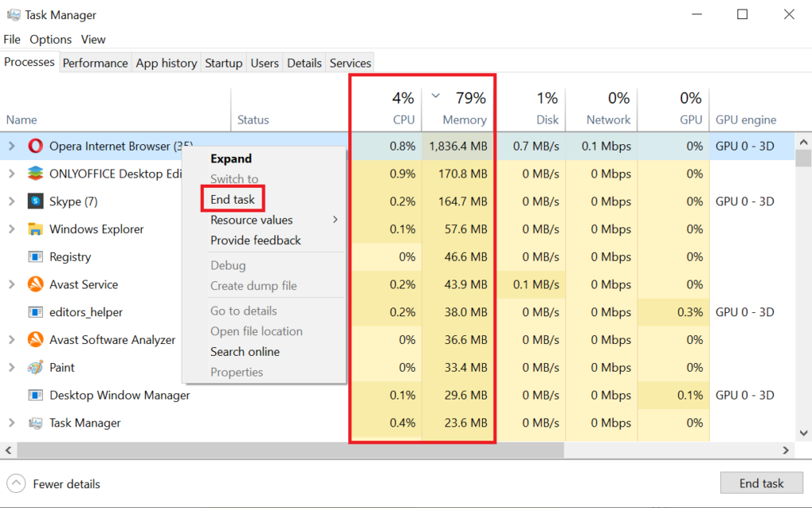Click the Avast Software Analyzer icon
Screen dimensions: 812x508
pos(34,340)
